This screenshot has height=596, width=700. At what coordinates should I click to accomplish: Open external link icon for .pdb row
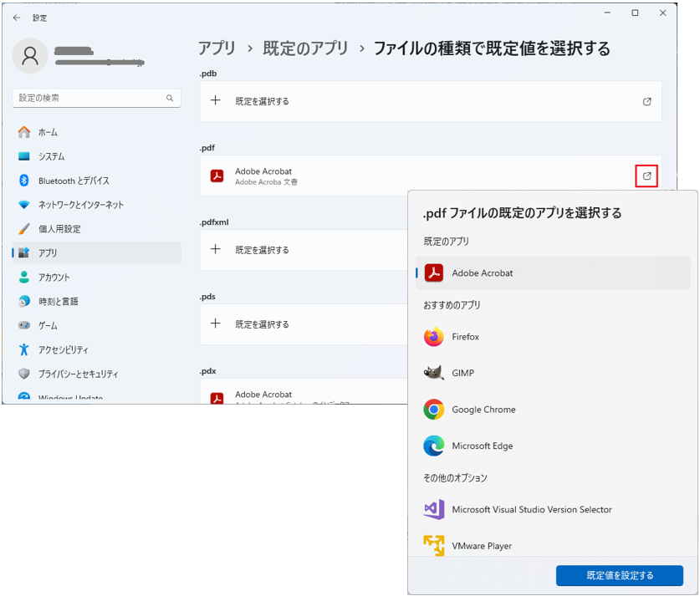[x=646, y=101]
